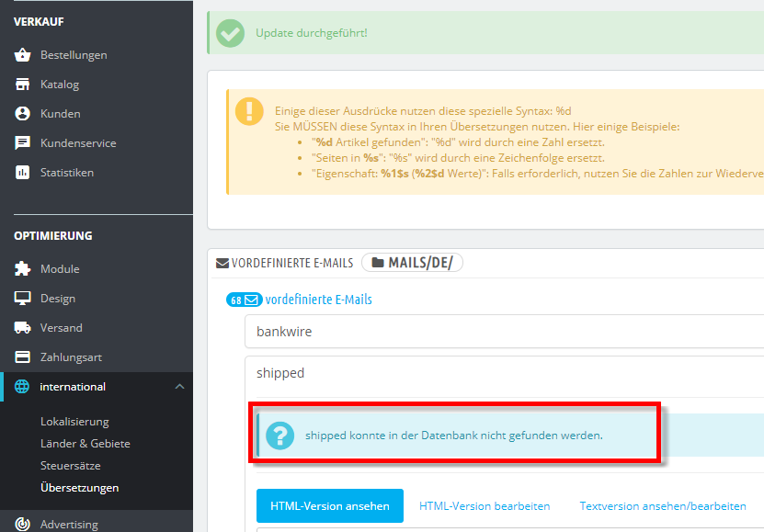Click the Kunden person icon
This screenshot has width=764, height=532.
point(22,113)
